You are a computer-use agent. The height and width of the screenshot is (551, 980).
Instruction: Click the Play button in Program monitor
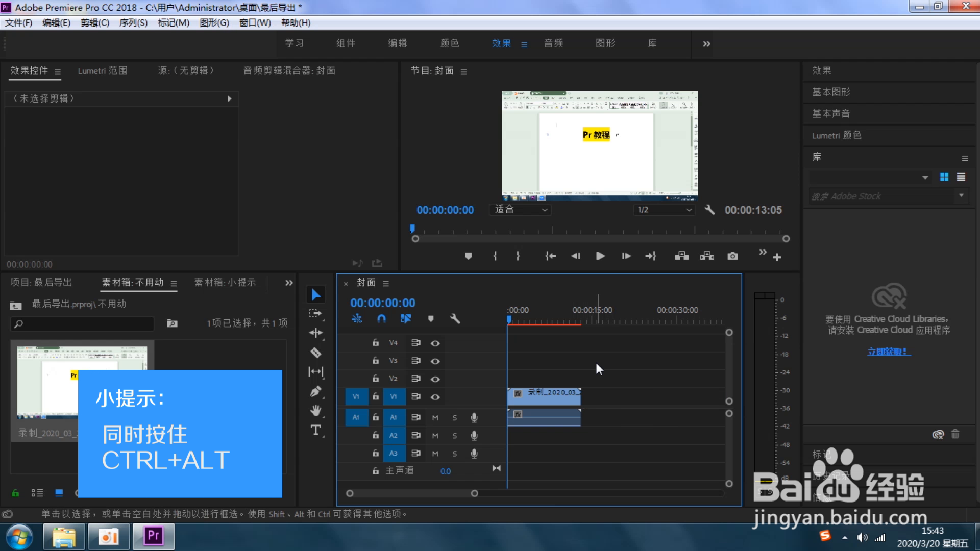600,256
